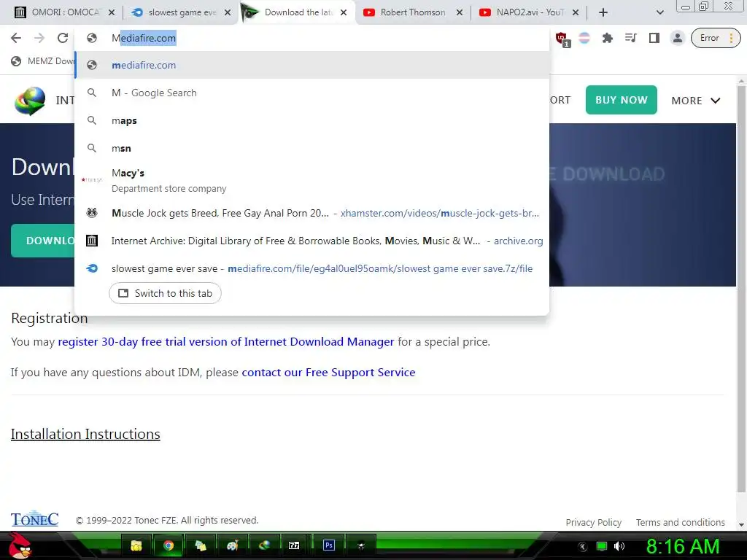Close the Robert Thomson tab
This screenshot has height=560, width=747.
[x=460, y=13]
